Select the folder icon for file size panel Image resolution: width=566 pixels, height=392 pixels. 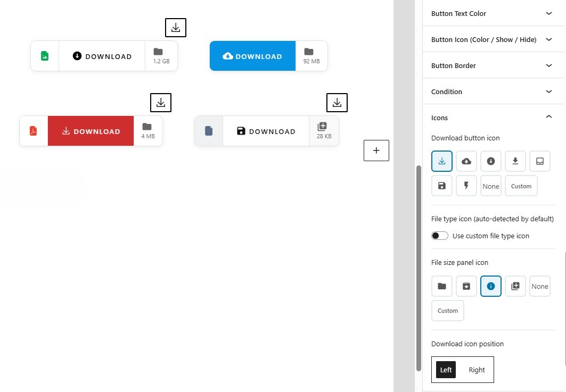(441, 286)
